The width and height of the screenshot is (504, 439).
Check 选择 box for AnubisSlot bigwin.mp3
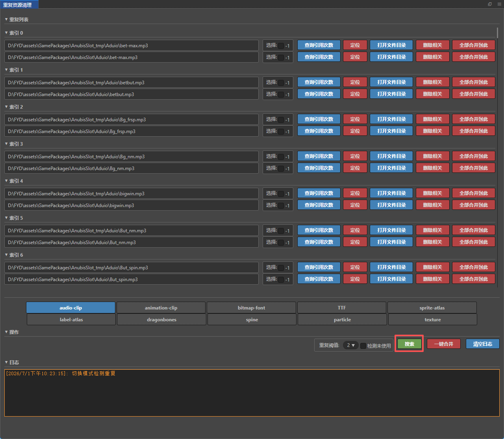point(281,206)
